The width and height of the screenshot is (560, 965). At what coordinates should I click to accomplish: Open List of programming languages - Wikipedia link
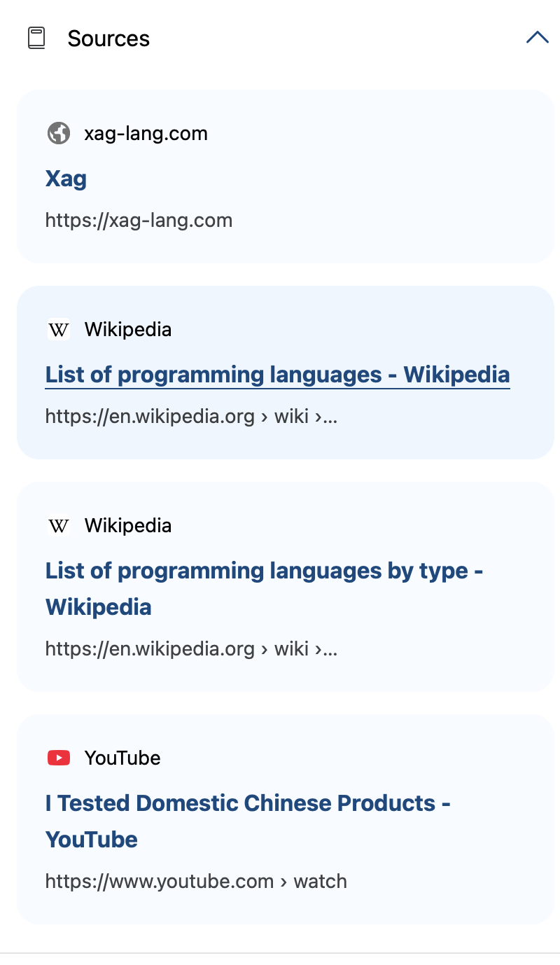click(x=277, y=375)
